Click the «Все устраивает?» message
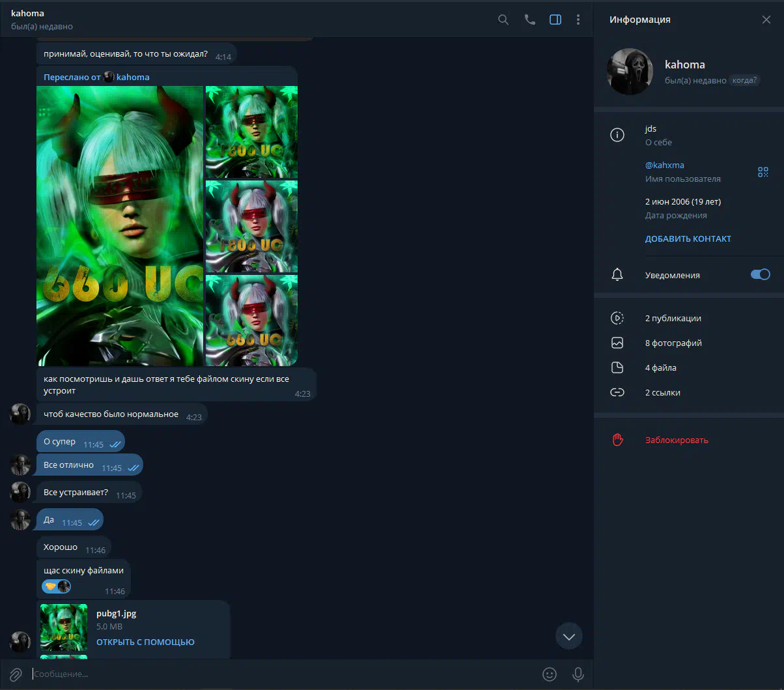Image resolution: width=784 pixels, height=690 pixels. (x=89, y=493)
